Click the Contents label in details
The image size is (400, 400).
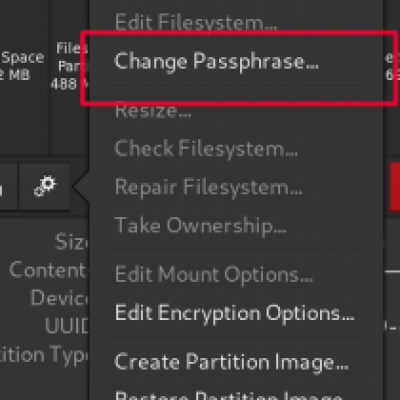48,270
